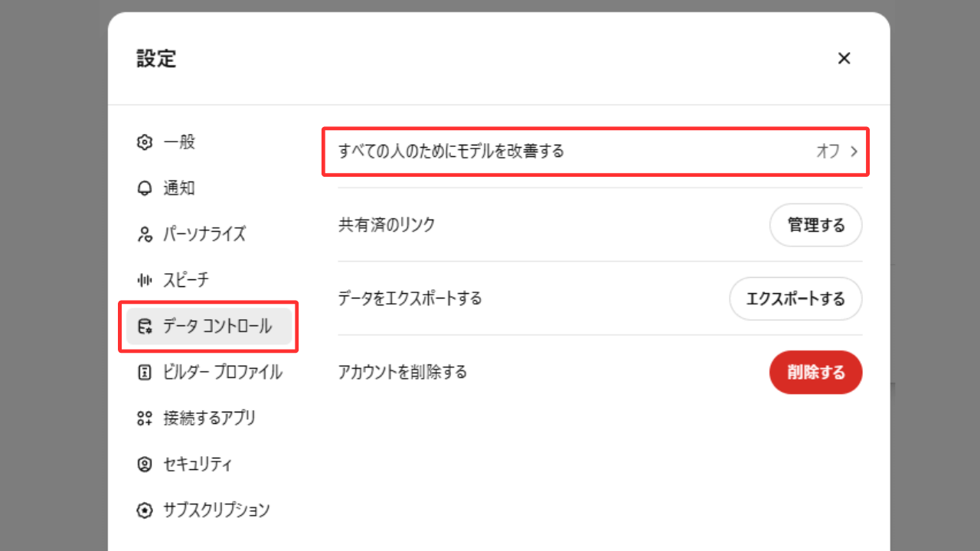Click the badge icon beside サブスクリプション
Image resolution: width=980 pixels, height=551 pixels.
point(144,510)
